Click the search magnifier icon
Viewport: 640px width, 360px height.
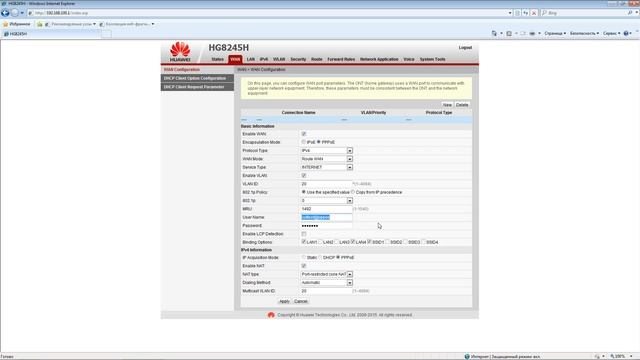point(630,13)
